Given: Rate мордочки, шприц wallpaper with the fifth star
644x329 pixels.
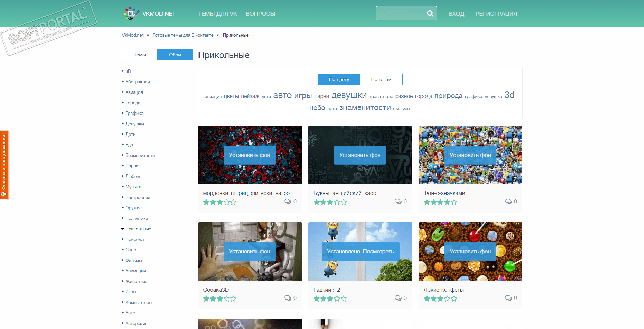Looking at the screenshot, I should click(233, 202).
